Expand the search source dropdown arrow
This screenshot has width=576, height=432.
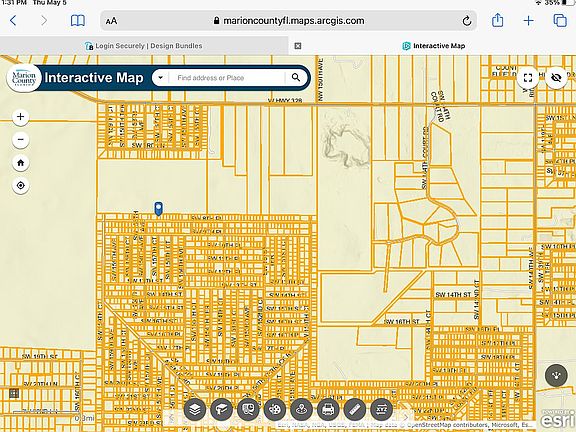point(161,78)
